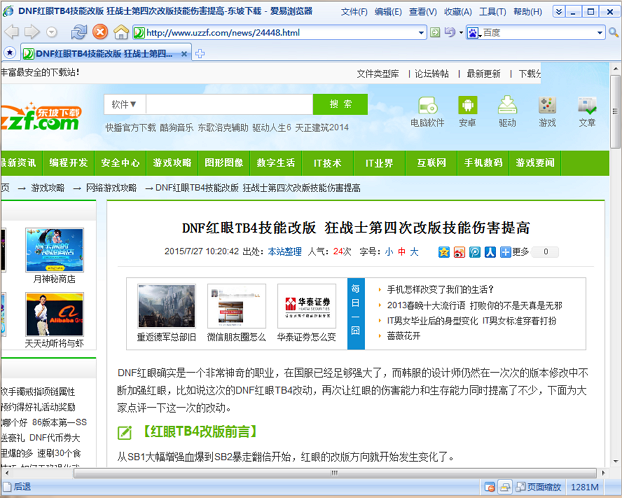Click the 本站整理 source link
Screen dimensions: 622x498
click(x=284, y=252)
